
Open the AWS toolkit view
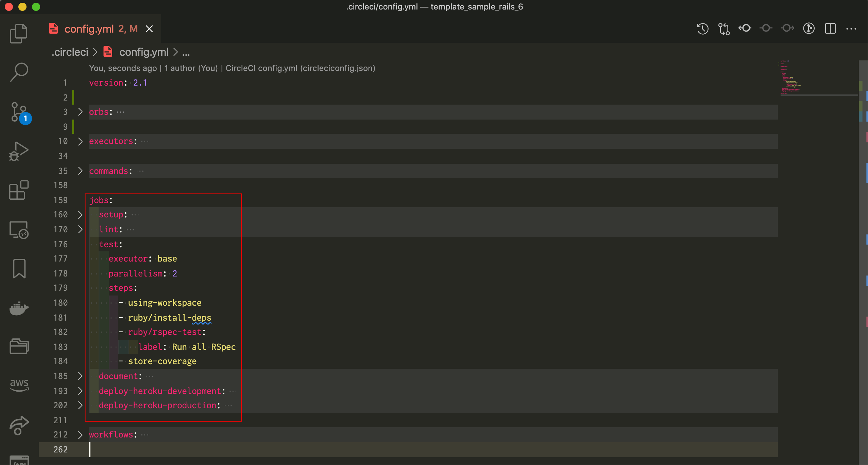click(x=19, y=385)
